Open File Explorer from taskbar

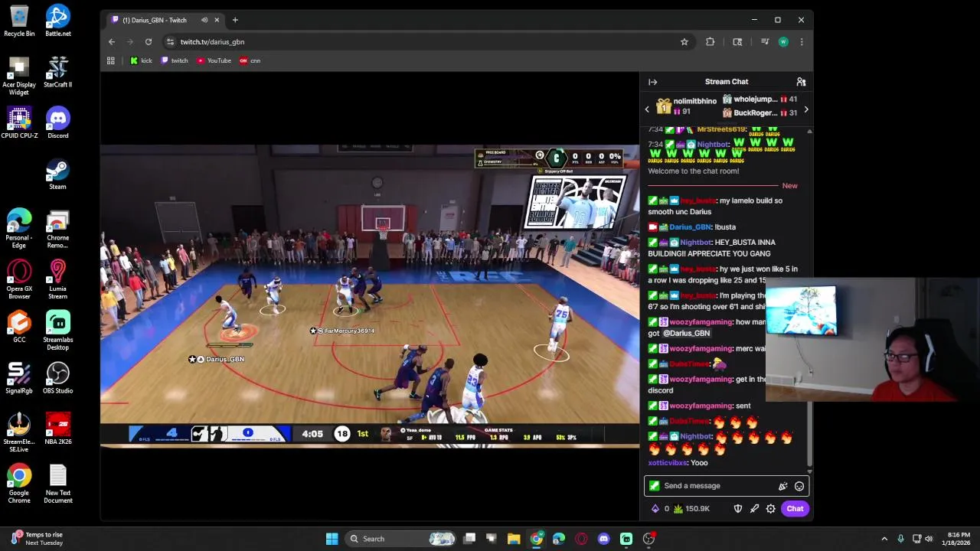(514, 539)
